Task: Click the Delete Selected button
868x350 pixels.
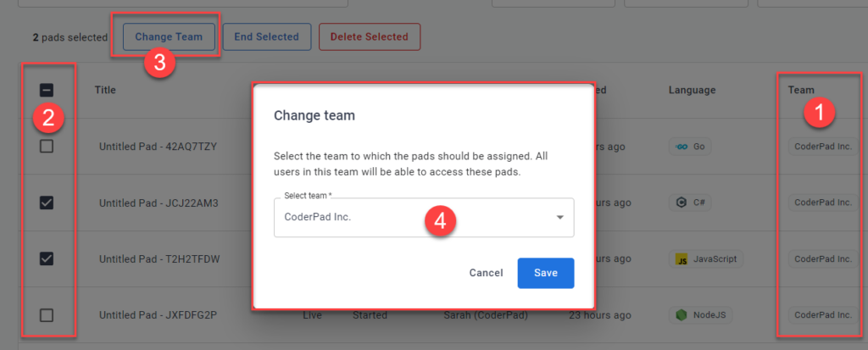Action: pyautogui.click(x=369, y=36)
